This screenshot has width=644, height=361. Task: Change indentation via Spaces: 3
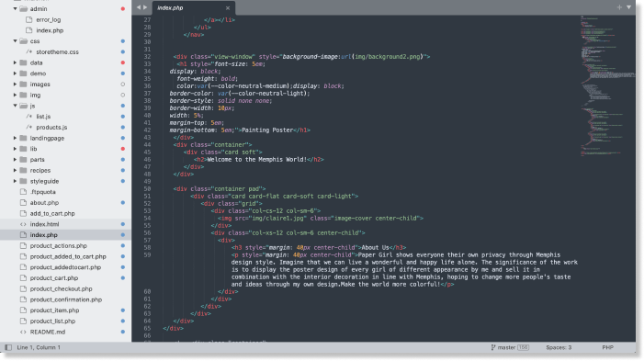[x=559, y=347]
